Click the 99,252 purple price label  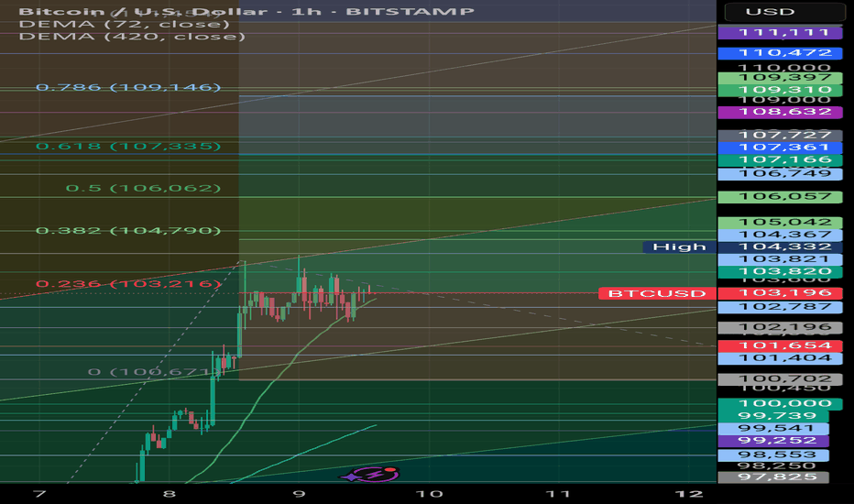click(x=773, y=440)
